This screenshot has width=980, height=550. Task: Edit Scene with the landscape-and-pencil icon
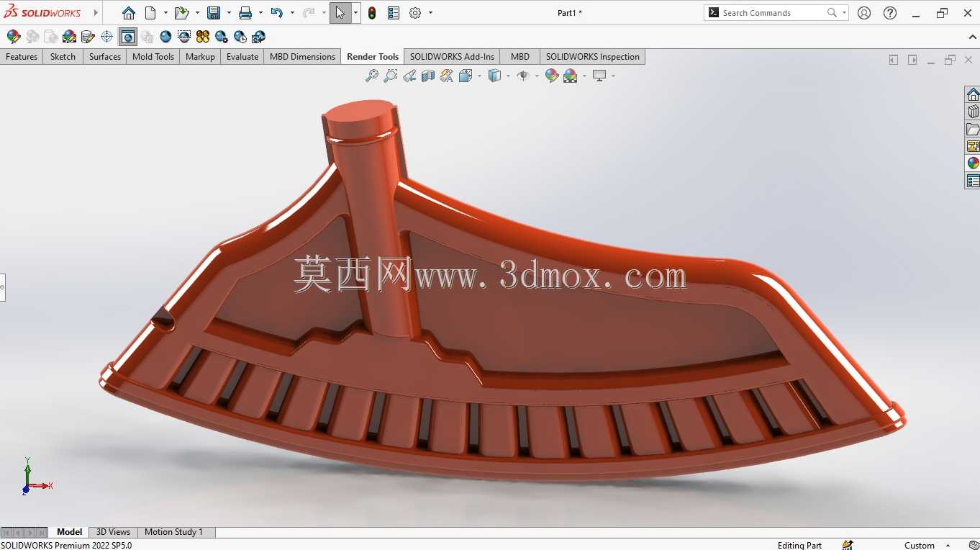pyautogui.click(x=70, y=37)
